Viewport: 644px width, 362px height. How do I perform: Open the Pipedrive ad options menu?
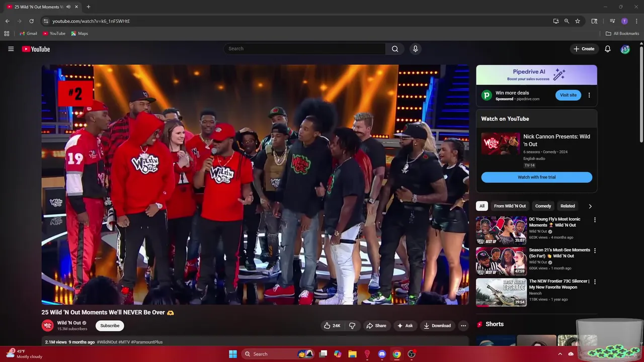(x=589, y=95)
